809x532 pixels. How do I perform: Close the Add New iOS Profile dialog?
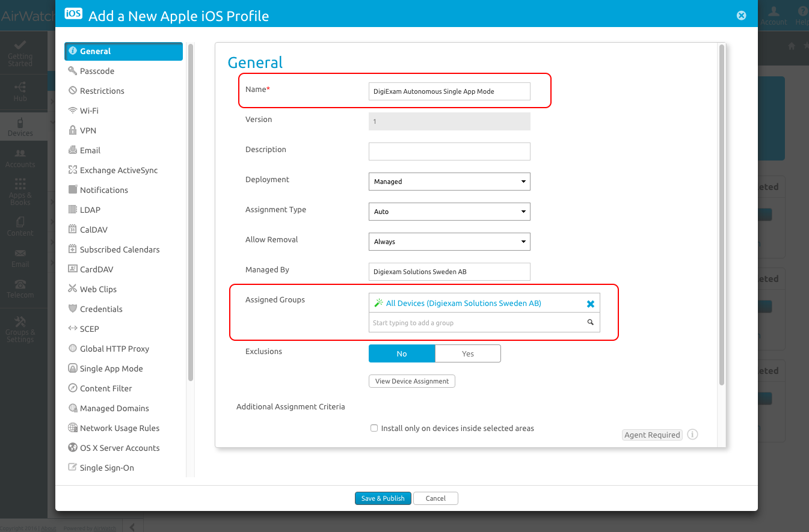[x=742, y=16]
